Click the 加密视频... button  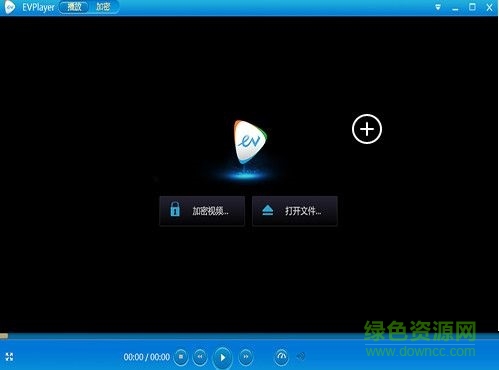coord(202,211)
